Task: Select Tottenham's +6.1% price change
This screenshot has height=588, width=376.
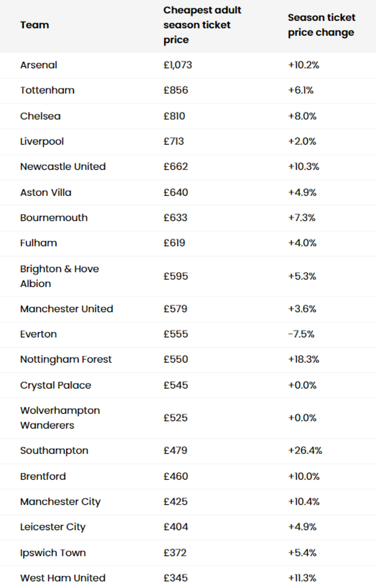Action: point(301,90)
